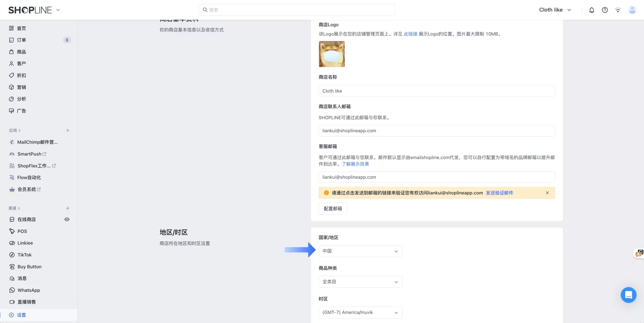Preview online store with eye icon
Image resolution: width=644 pixels, height=323 pixels.
point(67,220)
